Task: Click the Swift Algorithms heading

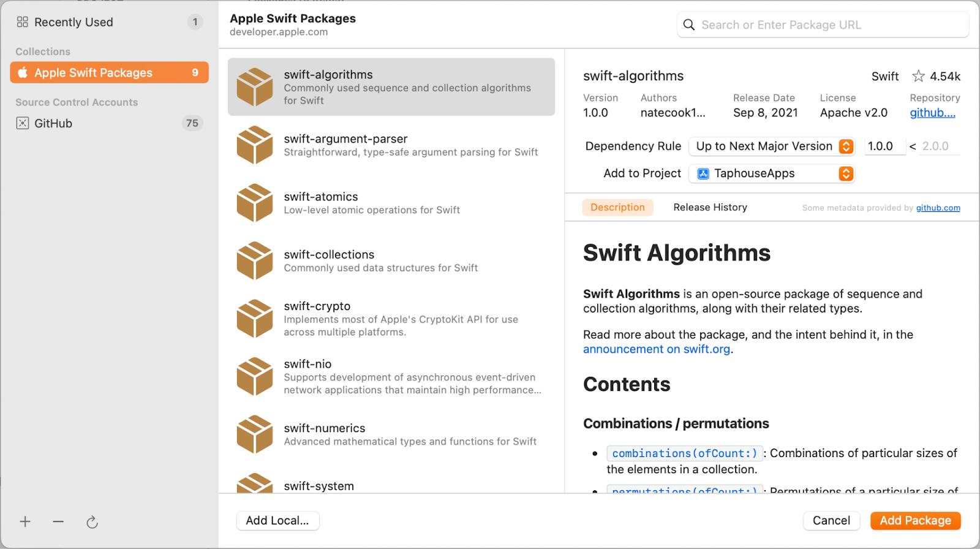Action: point(677,253)
